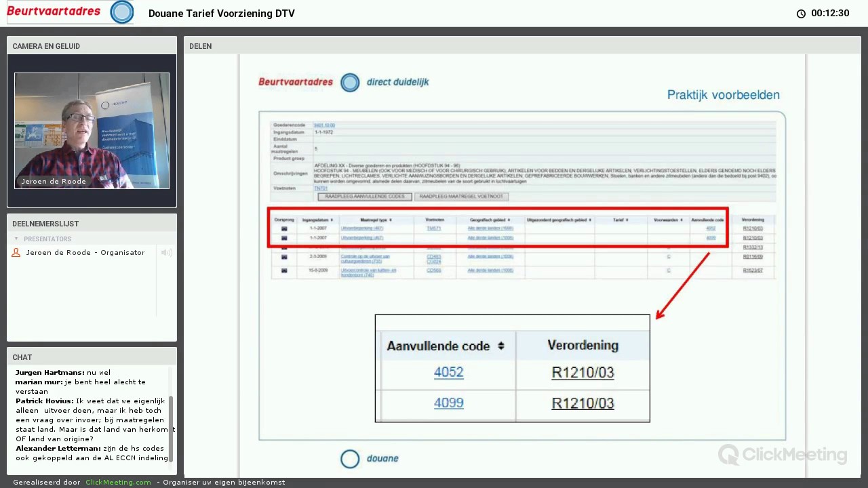This screenshot has height=488, width=868.
Task: Click the flag icon in first 1-1-2007 row
Action: [x=284, y=229]
